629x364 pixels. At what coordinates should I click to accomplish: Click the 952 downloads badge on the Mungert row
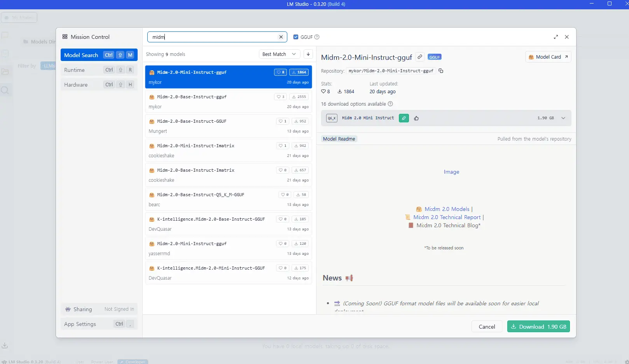pos(300,121)
